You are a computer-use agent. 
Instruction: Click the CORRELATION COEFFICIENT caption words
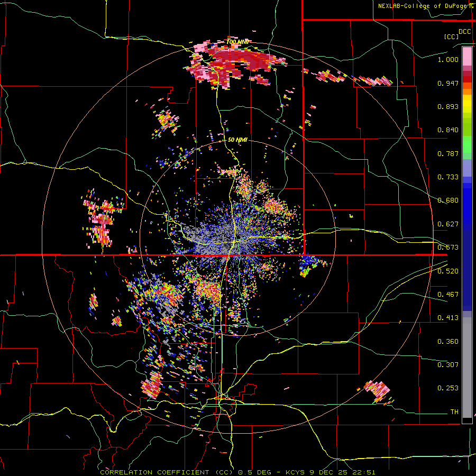(154, 472)
